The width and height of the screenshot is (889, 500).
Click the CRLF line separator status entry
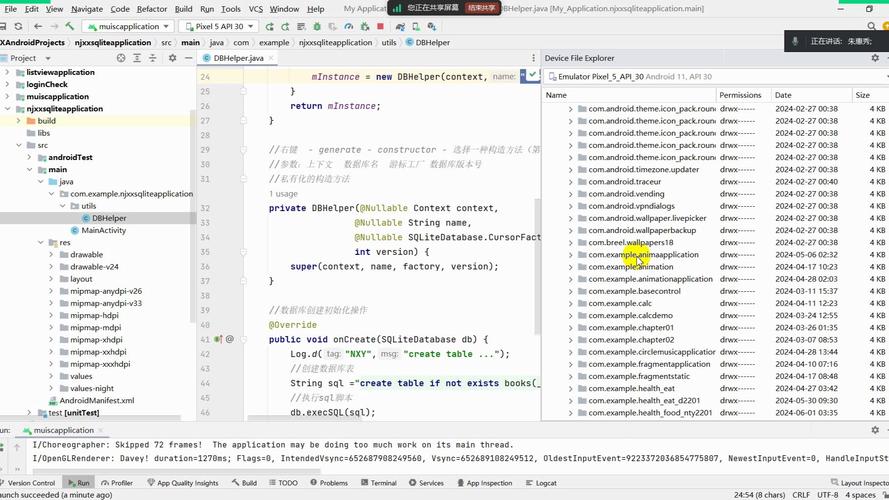[x=801, y=495]
